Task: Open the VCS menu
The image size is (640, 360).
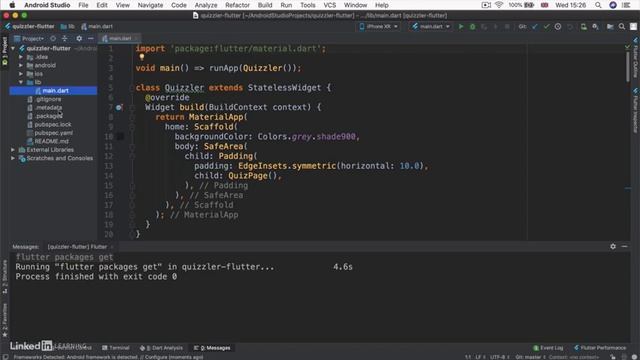Action: 329,5
